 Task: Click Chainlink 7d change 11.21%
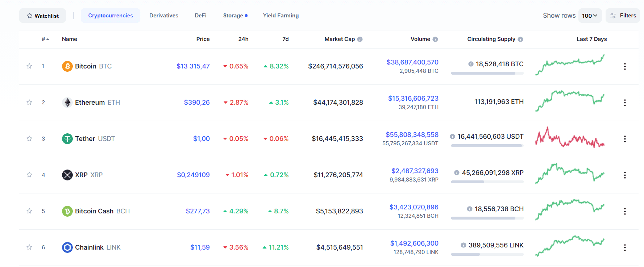tap(276, 247)
